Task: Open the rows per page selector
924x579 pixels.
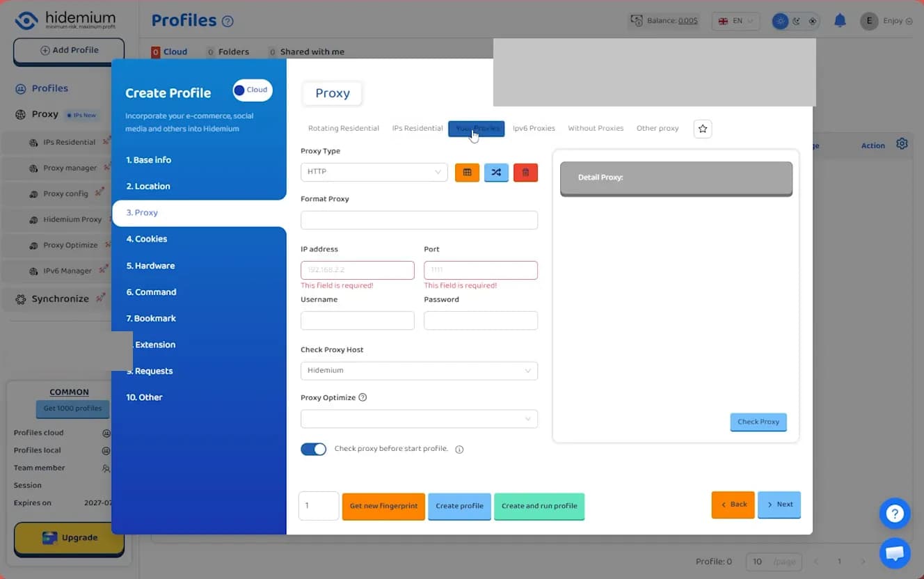Action: pyautogui.click(x=774, y=562)
